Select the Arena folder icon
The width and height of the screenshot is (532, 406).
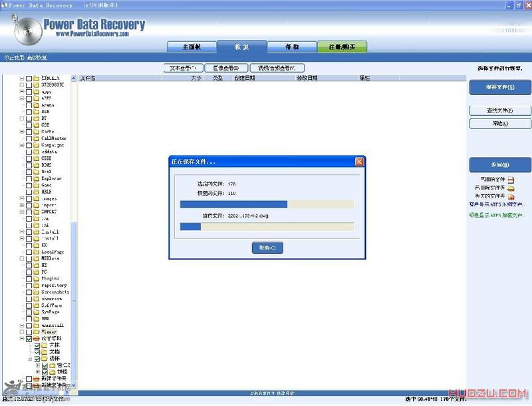pyautogui.click(x=37, y=105)
